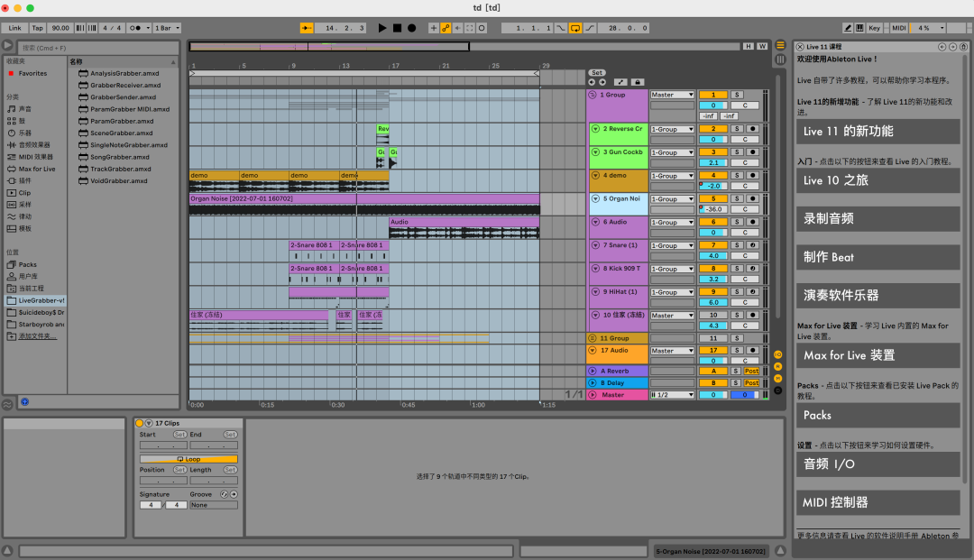
Task: Deactivate track 5 Organ Noi activator
Action: 713,198
